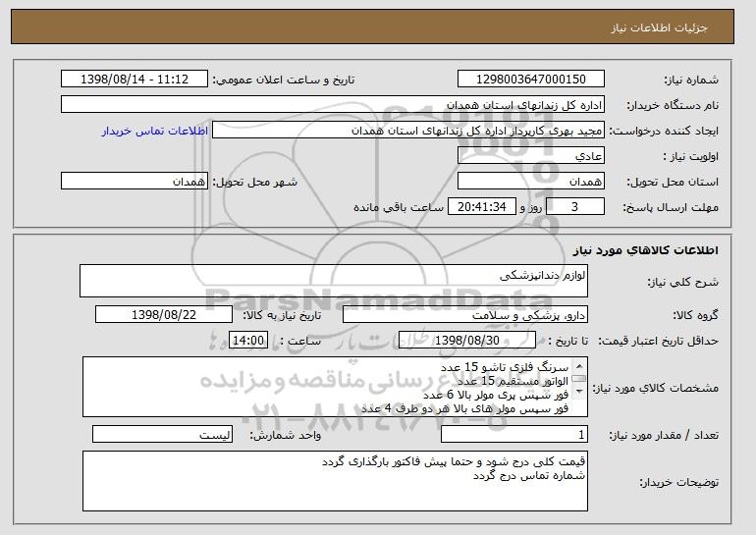The image size is (756, 535).
Task: Click the quantity field showing 1
Action: [514, 434]
